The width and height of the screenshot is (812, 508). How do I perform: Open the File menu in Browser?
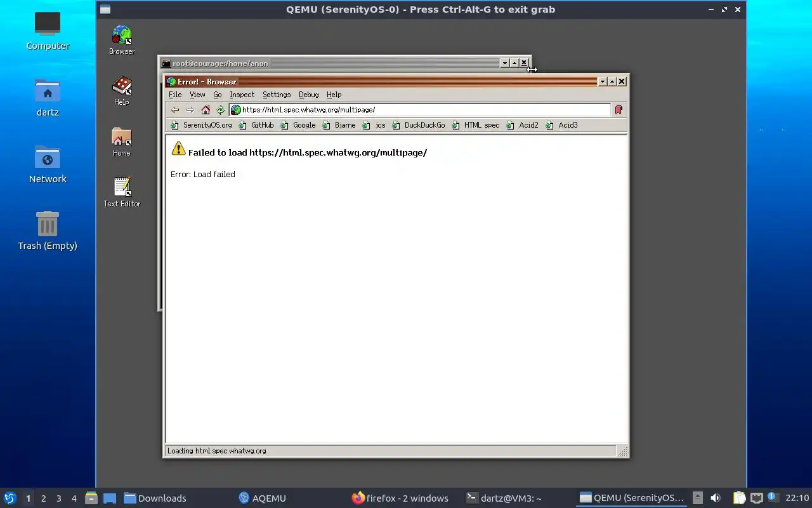coord(175,95)
